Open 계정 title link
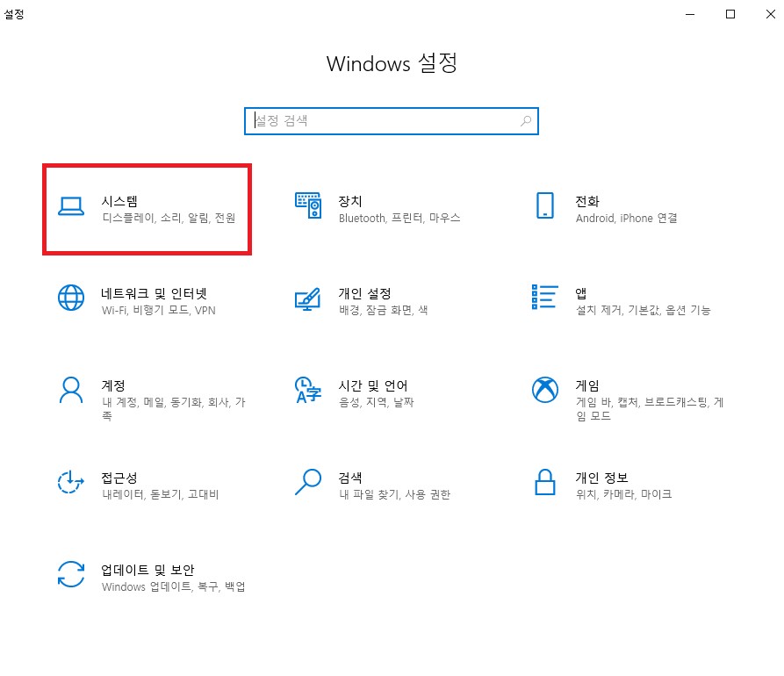Viewport: 784px width, 676px height. pos(113,385)
